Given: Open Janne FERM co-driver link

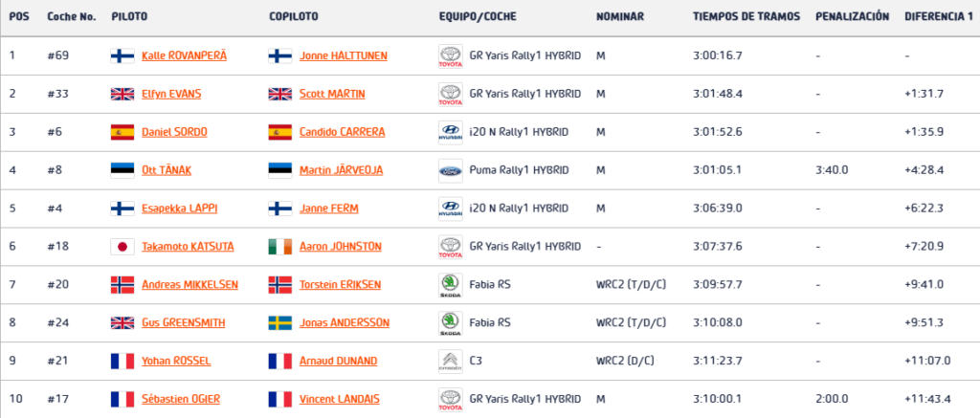Looking at the screenshot, I should (x=329, y=209).
